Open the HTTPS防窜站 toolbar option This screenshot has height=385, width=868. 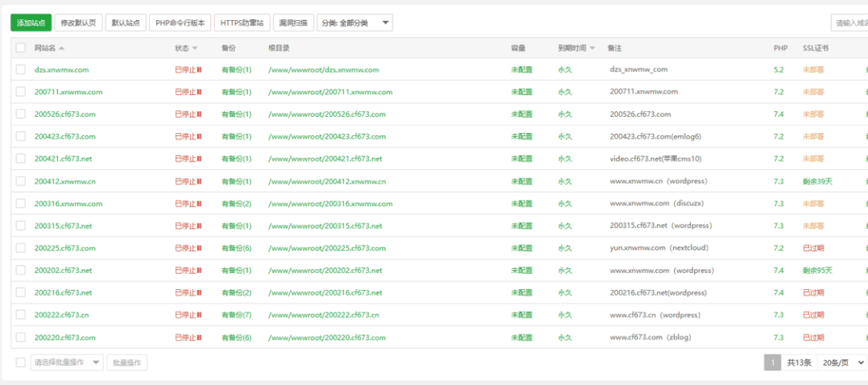coord(242,23)
